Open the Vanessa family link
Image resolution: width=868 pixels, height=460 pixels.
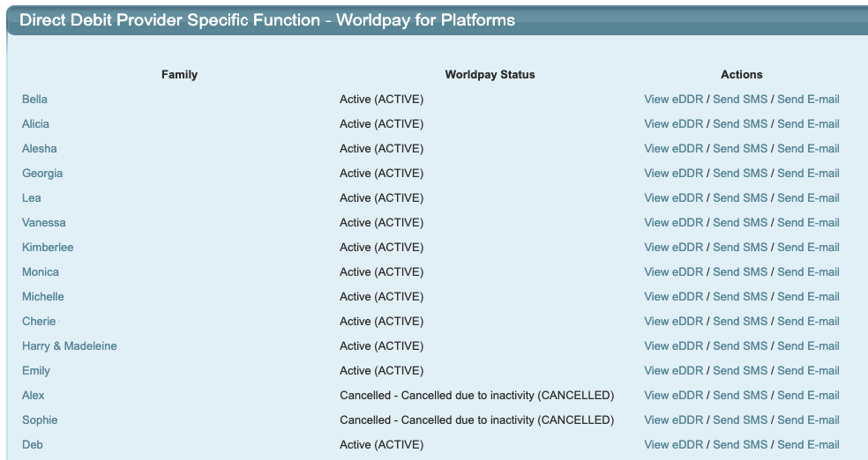(x=44, y=223)
